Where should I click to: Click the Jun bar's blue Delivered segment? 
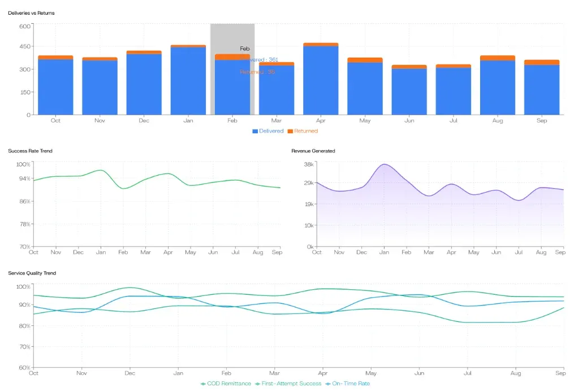click(x=409, y=92)
